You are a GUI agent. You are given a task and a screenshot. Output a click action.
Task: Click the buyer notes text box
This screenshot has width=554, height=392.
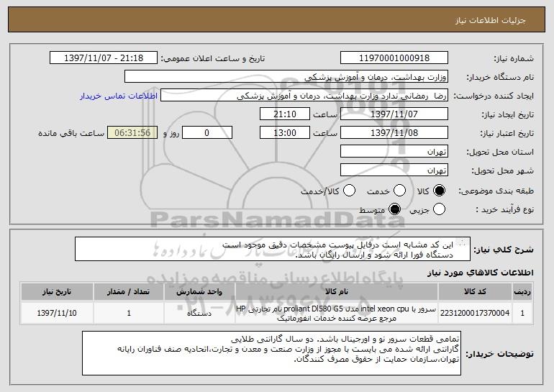(x=271, y=353)
